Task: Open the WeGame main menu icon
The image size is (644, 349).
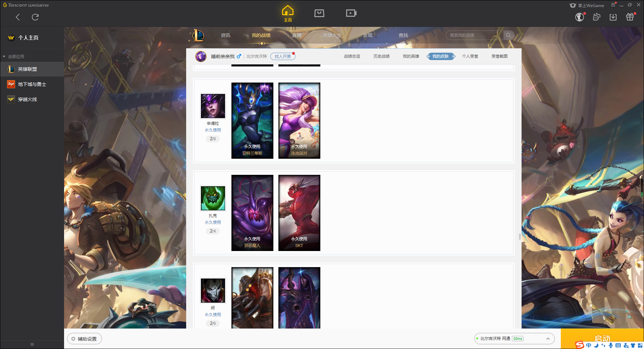Action: pyautogui.click(x=613, y=5)
